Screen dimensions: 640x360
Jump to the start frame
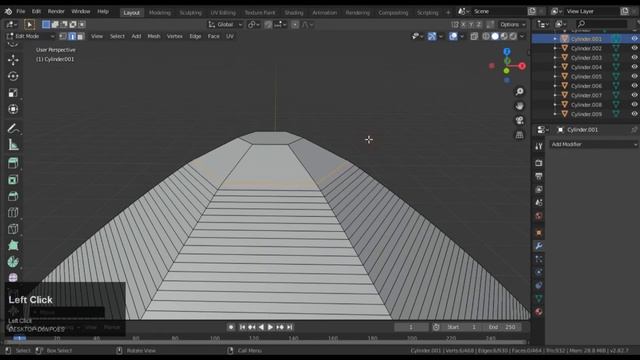[242, 327]
